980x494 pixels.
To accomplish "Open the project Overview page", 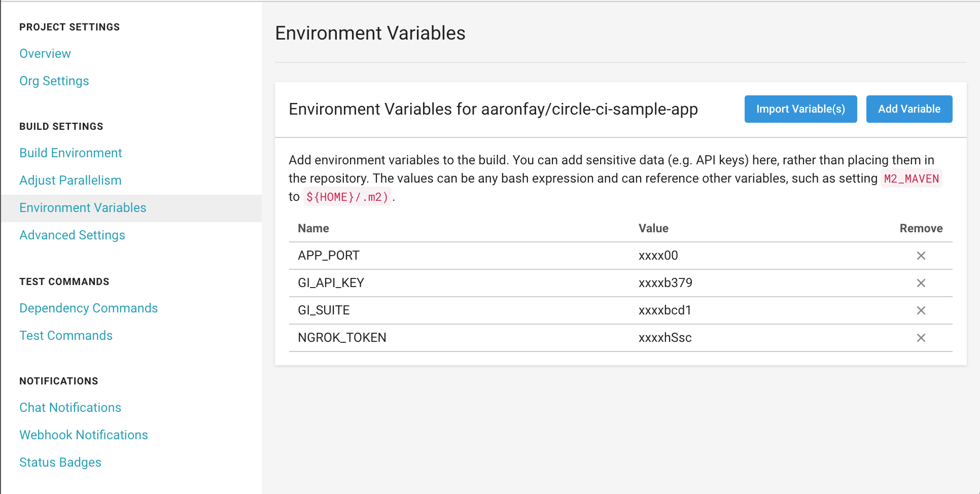I will 45,53.
